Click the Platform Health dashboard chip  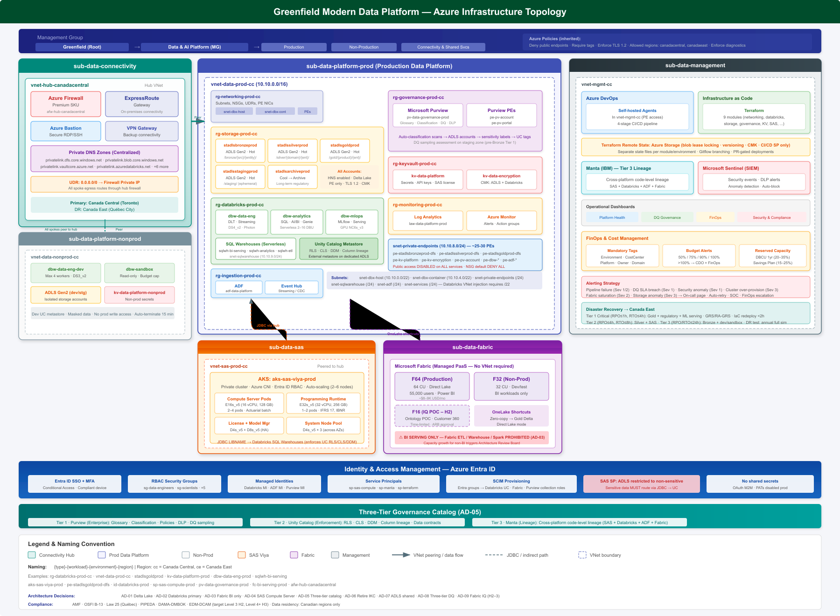pos(612,217)
